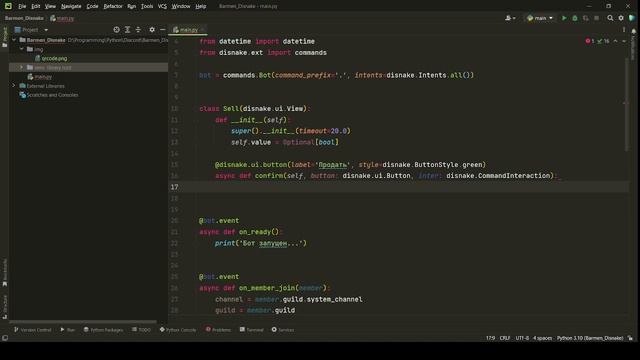
Task: Open the Run menu
Action: click(131, 7)
